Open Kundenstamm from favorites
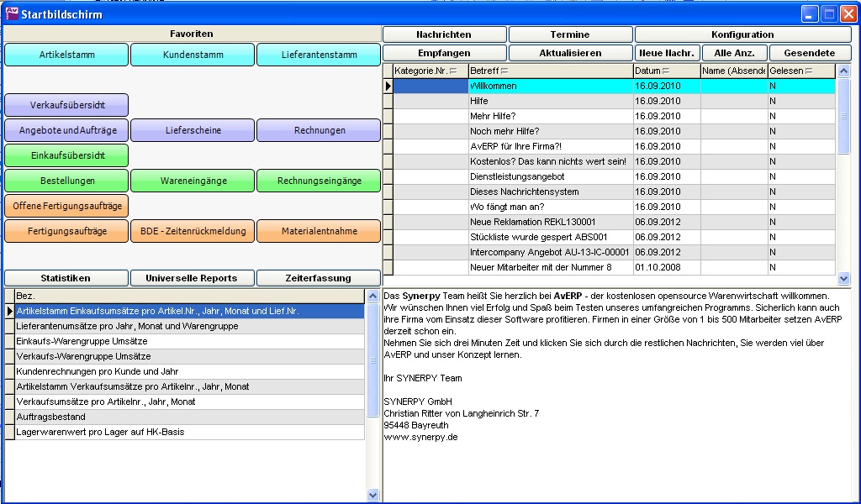The image size is (861, 504). pyautogui.click(x=193, y=55)
